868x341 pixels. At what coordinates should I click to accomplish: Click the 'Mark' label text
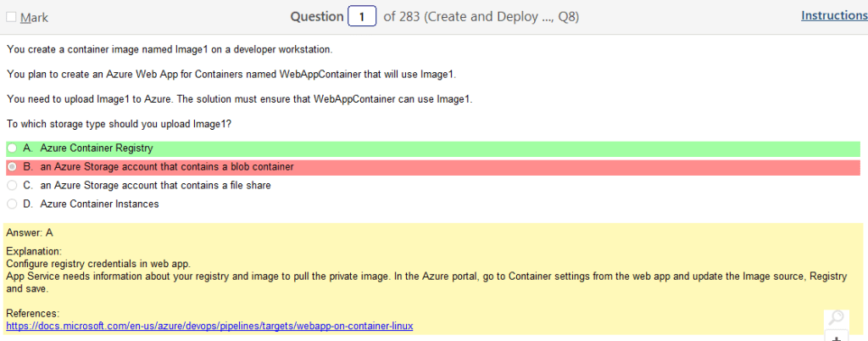click(34, 17)
